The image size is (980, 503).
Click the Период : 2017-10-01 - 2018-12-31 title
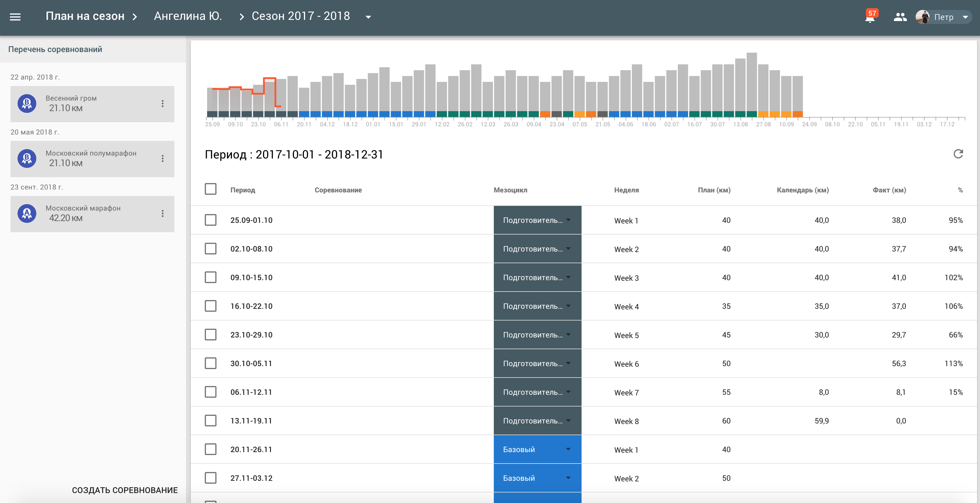(x=294, y=154)
